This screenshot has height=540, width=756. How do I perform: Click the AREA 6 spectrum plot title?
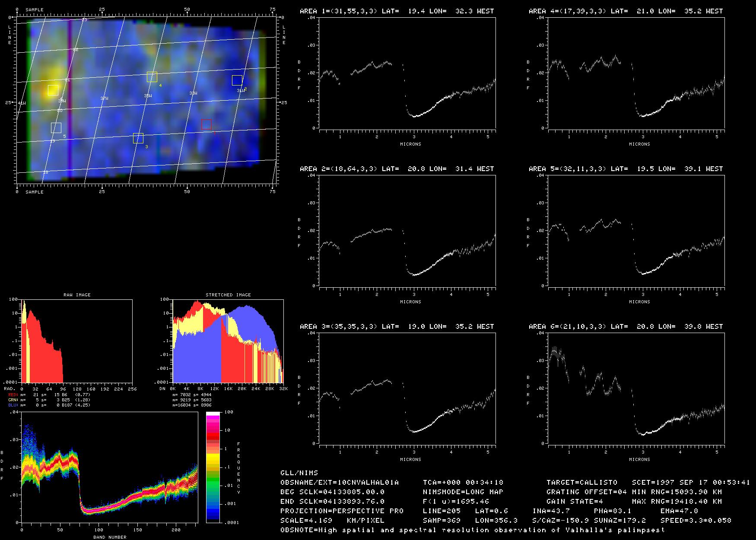click(x=626, y=326)
